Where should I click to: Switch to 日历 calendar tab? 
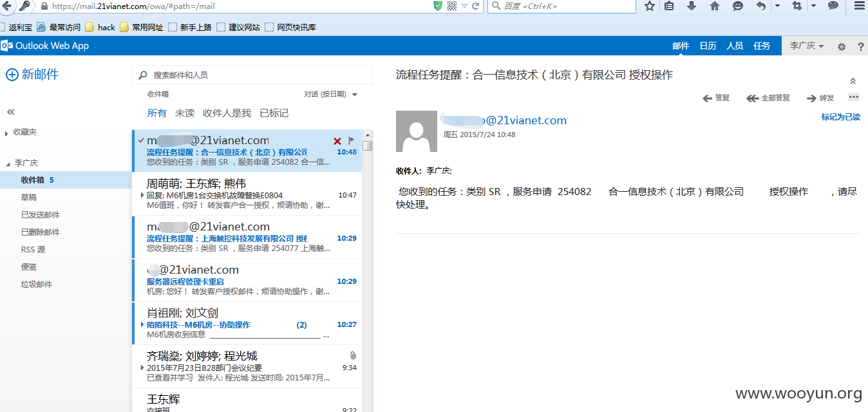pyautogui.click(x=708, y=46)
